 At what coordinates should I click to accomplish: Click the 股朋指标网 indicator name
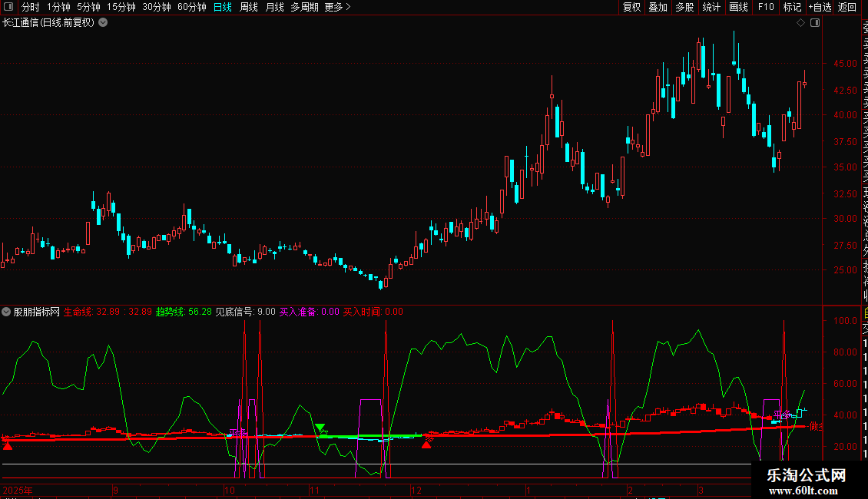coord(37,312)
